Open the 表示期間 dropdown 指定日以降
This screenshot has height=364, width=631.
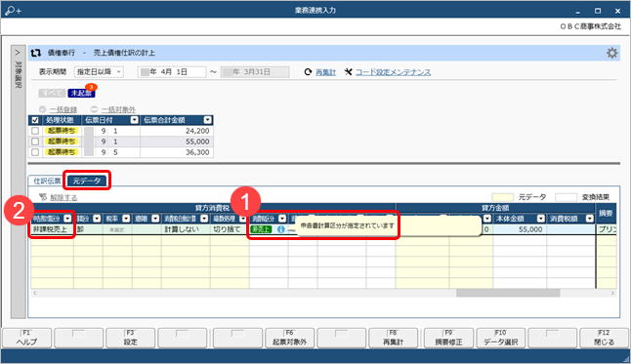pyautogui.click(x=99, y=72)
